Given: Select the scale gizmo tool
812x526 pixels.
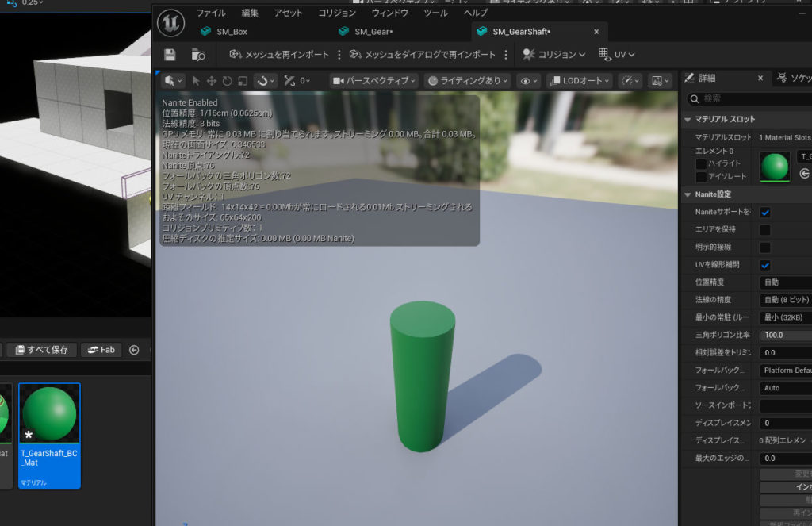Looking at the screenshot, I should coord(243,81).
